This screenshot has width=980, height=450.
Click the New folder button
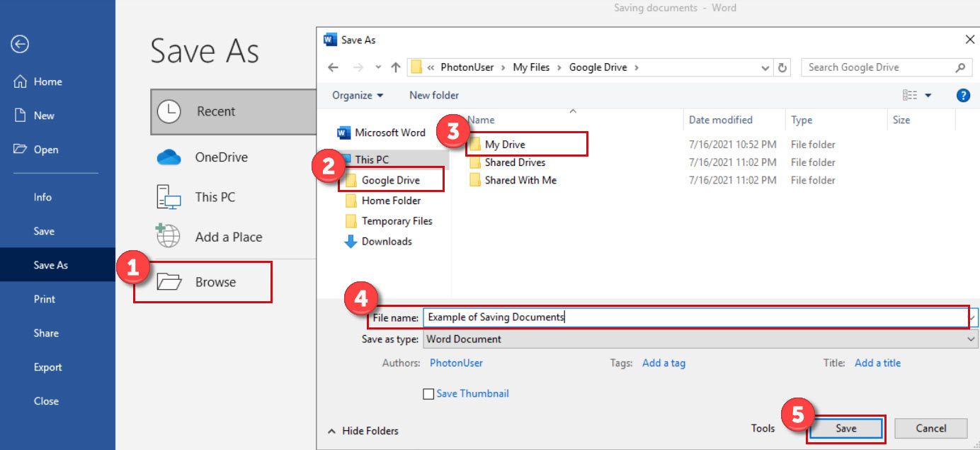click(x=434, y=95)
